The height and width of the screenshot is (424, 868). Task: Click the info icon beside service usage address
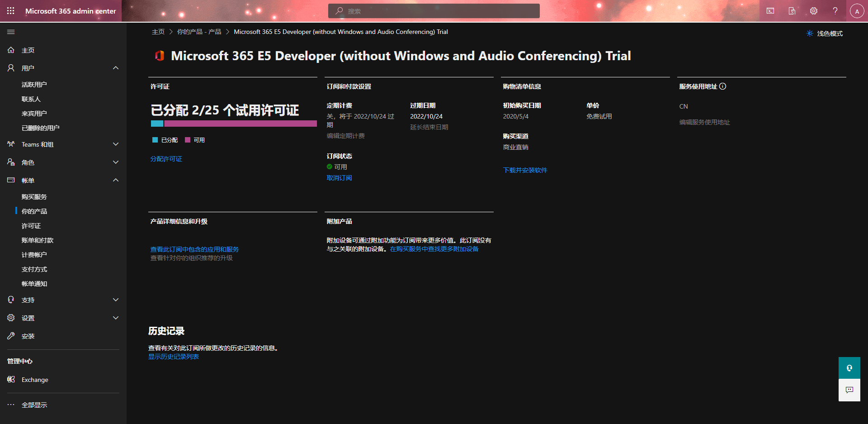(x=723, y=86)
